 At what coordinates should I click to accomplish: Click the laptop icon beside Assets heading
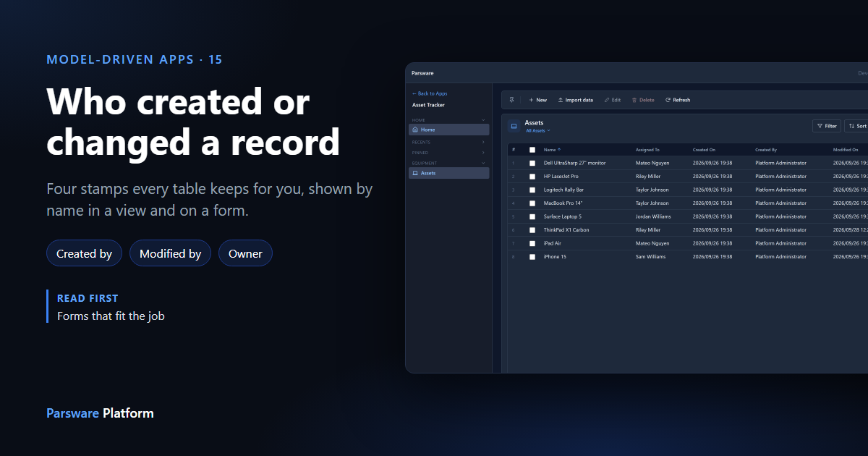tap(514, 126)
